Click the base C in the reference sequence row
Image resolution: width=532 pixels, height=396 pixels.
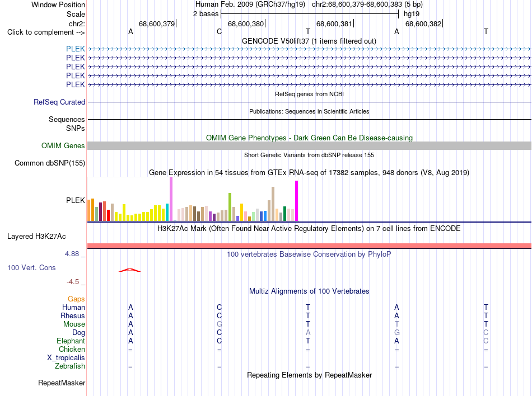point(219,32)
